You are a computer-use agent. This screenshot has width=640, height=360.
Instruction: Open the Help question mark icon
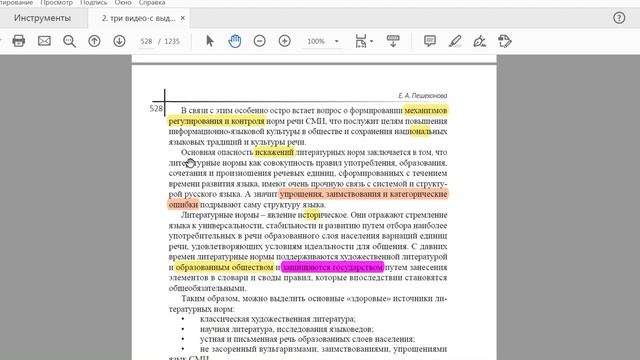point(619,18)
